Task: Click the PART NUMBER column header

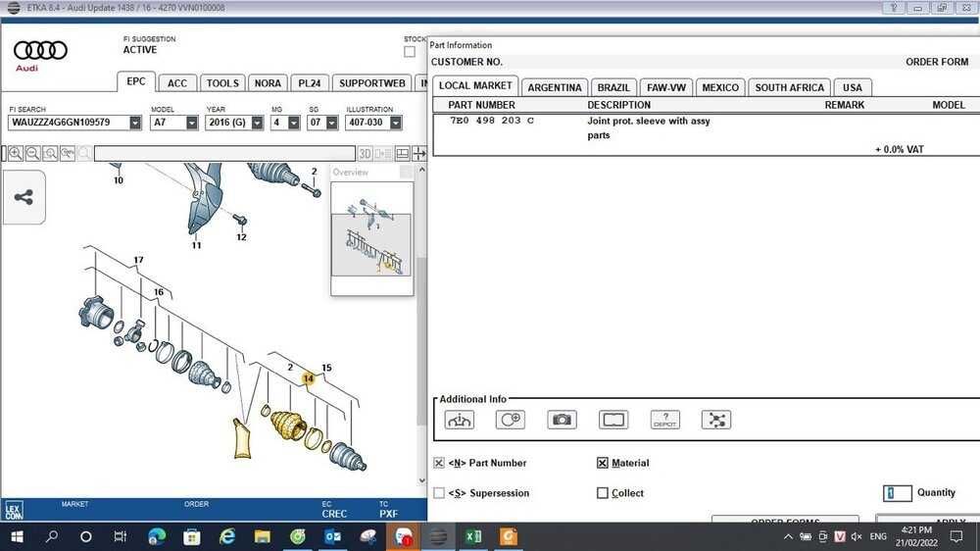Action: click(x=481, y=105)
